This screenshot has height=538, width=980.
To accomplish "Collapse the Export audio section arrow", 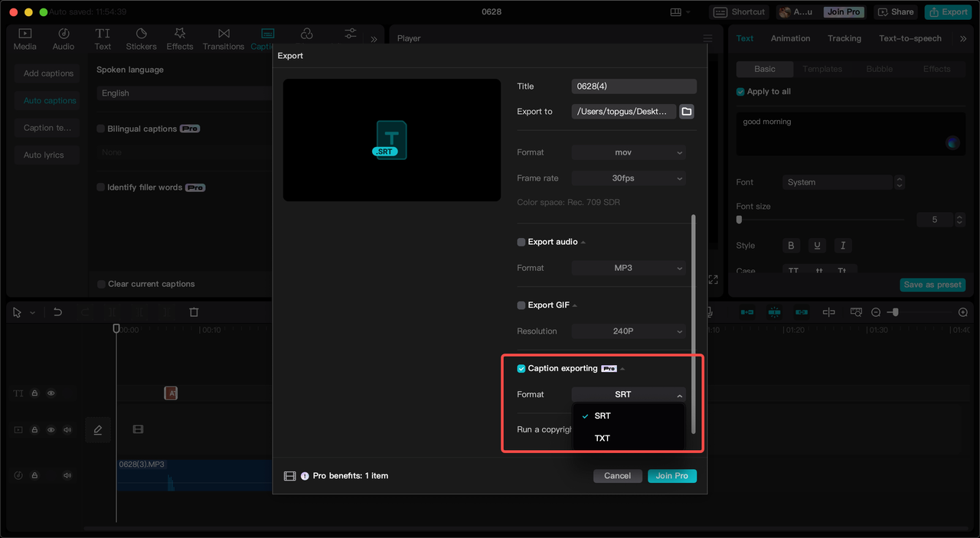I will (583, 243).
